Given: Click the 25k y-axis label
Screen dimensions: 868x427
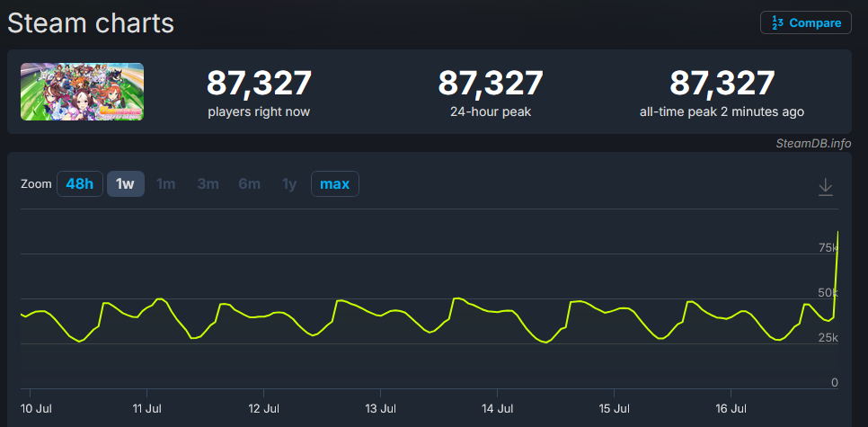Looking at the screenshot, I should tap(828, 338).
